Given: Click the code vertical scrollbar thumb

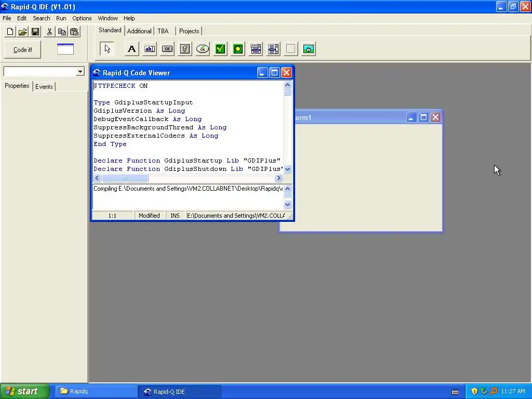Looking at the screenshot, I should coord(287,92).
